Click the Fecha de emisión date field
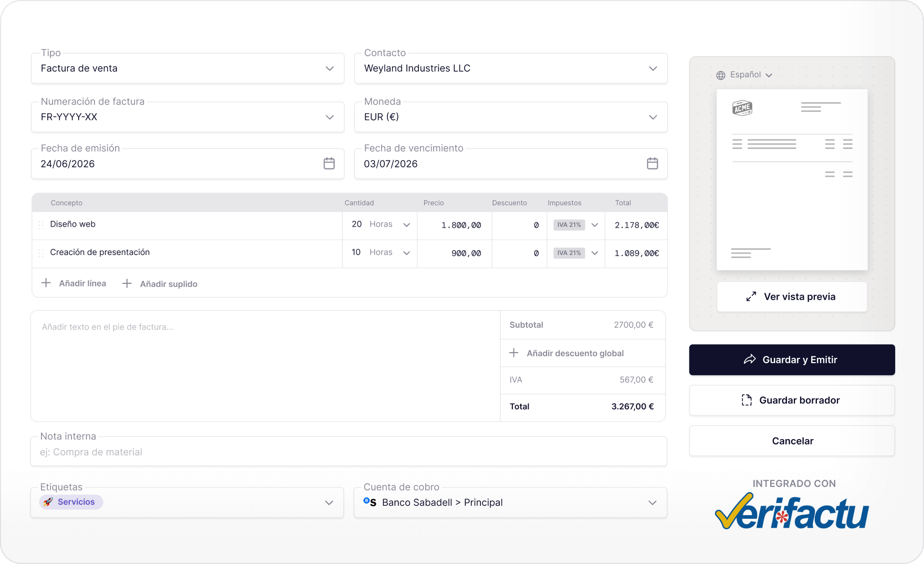Viewport: 924px width, 564px height. [x=187, y=164]
